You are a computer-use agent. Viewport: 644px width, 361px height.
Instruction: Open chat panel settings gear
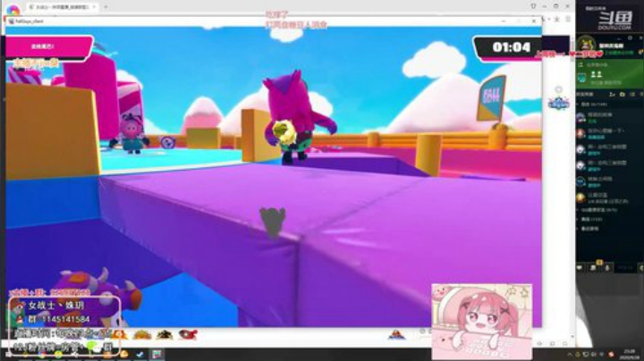(630, 38)
